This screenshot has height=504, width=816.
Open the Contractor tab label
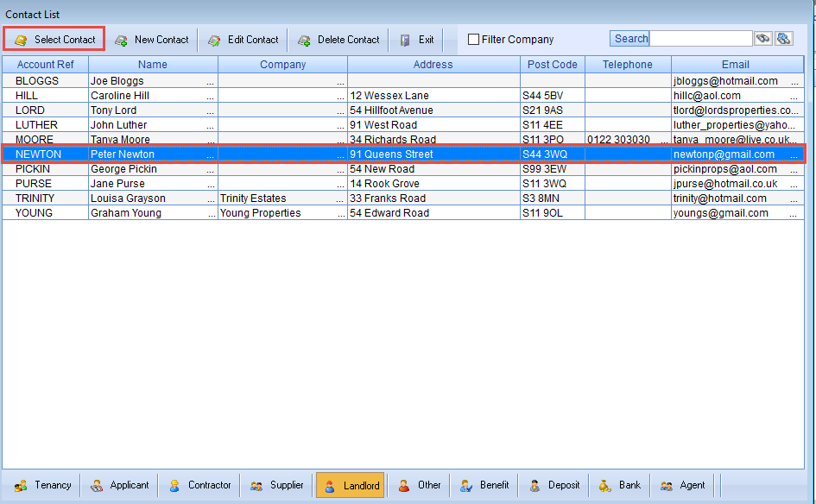click(x=209, y=485)
